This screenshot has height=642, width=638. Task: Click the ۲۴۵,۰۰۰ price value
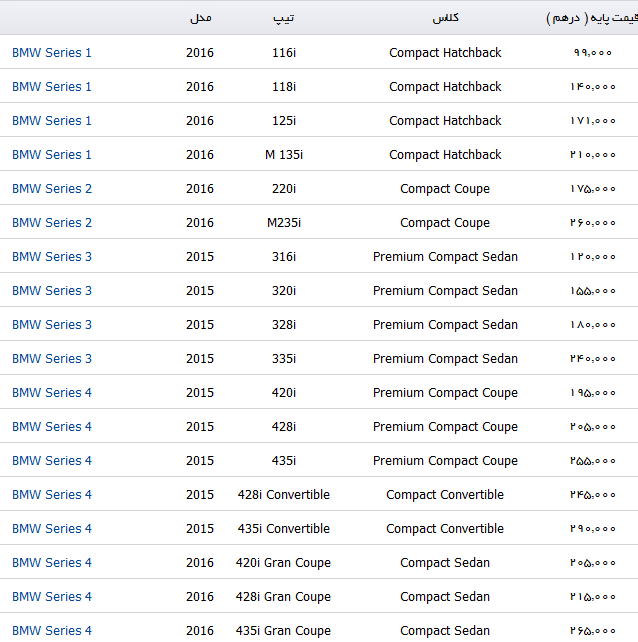[x=593, y=495]
